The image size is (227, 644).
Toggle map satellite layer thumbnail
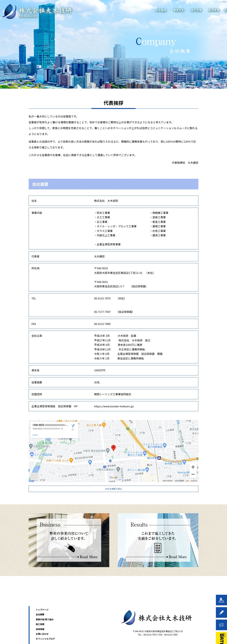click(x=34, y=476)
